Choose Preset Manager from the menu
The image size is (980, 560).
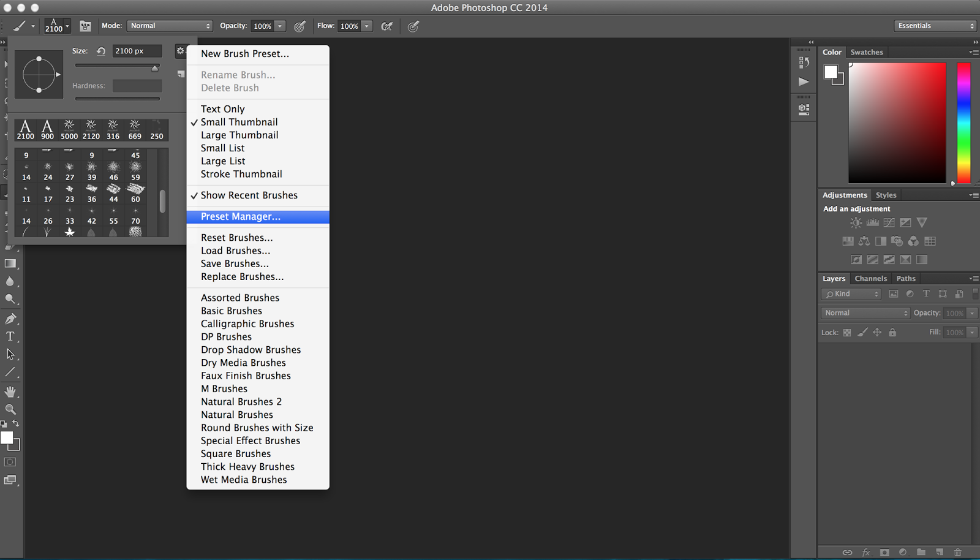[x=258, y=217]
